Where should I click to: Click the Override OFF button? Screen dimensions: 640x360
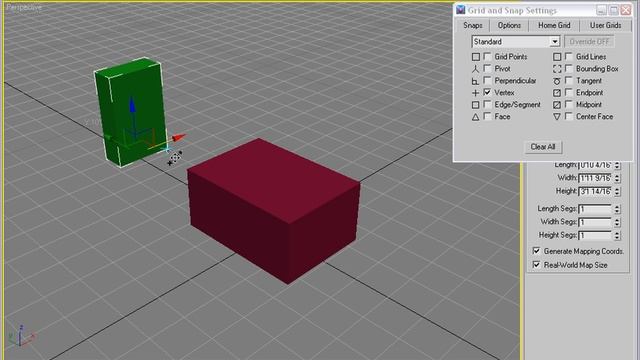coord(589,42)
